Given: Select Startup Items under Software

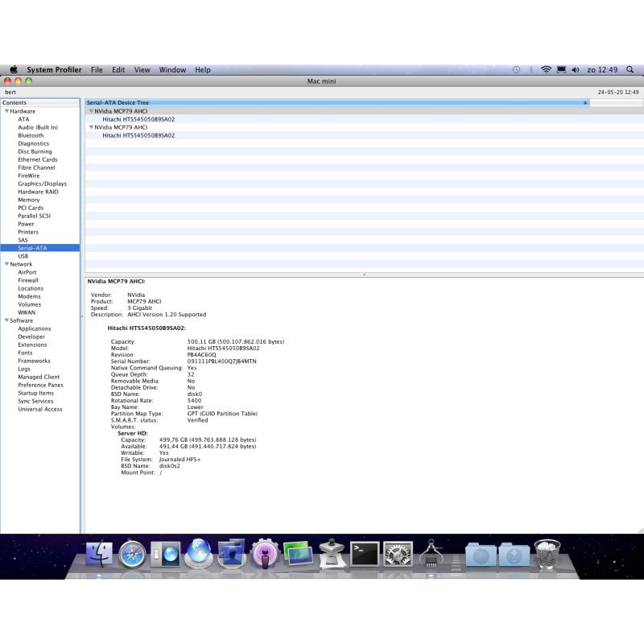Looking at the screenshot, I should 35,393.
